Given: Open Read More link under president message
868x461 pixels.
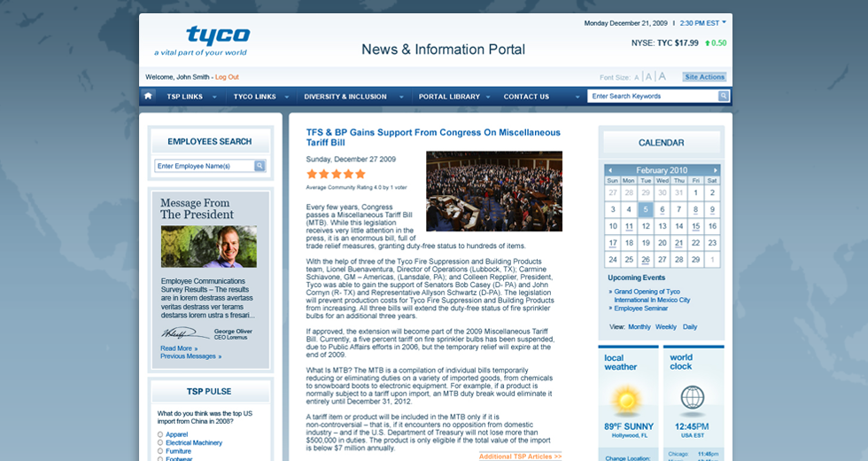Looking at the screenshot, I should [x=179, y=348].
